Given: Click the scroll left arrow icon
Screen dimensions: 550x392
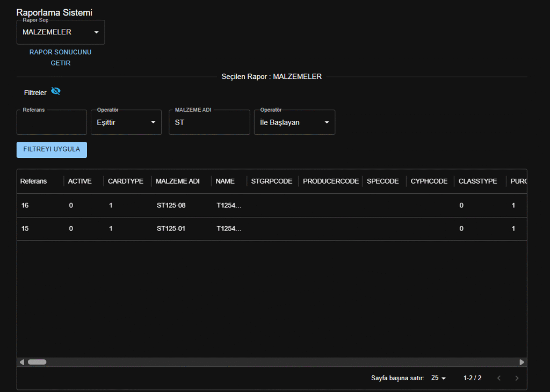Looking at the screenshot, I should pos(22,362).
